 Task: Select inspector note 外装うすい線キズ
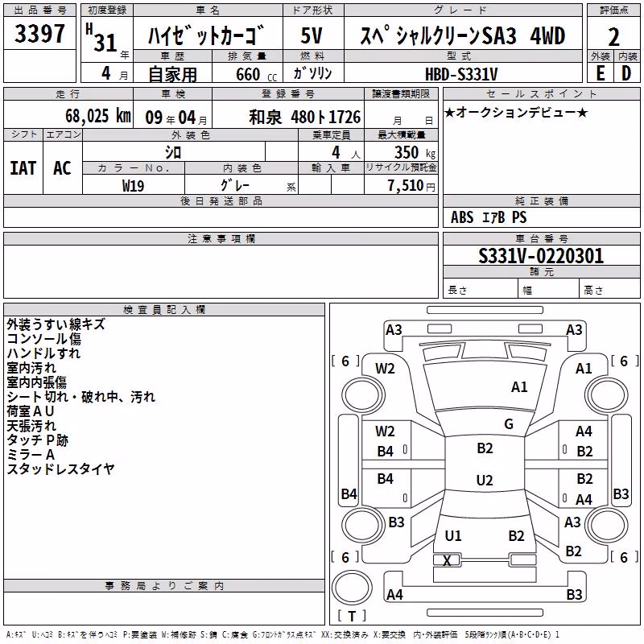coord(56,324)
